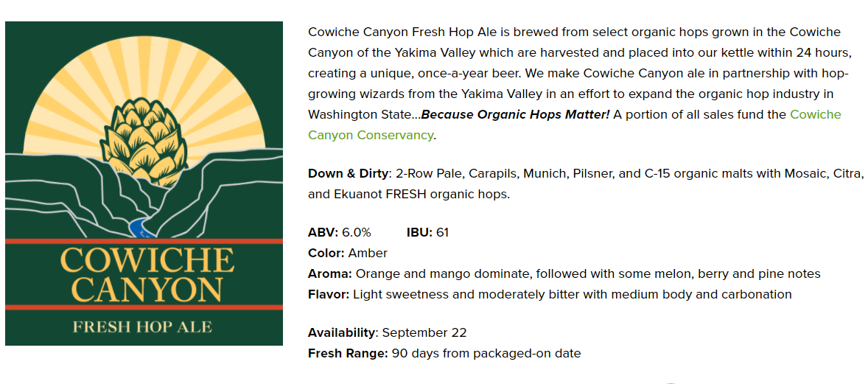This screenshot has height=384, width=868.
Task: Click the 90 days from packaged-on date text
Action: pos(486,354)
